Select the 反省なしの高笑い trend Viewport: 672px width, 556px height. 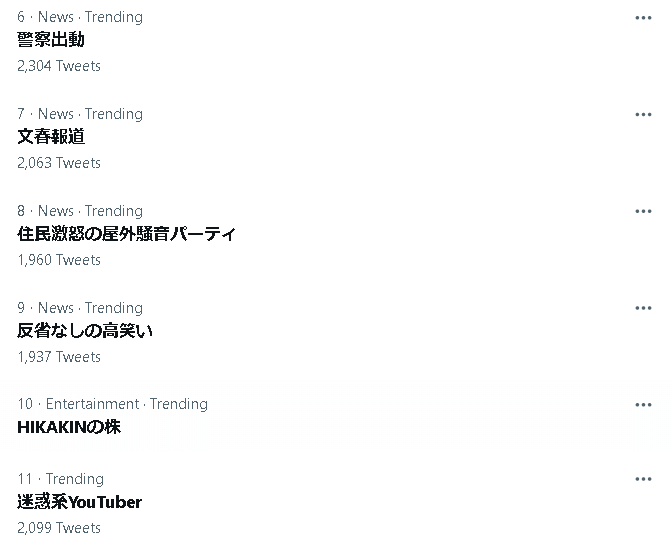[x=85, y=331]
